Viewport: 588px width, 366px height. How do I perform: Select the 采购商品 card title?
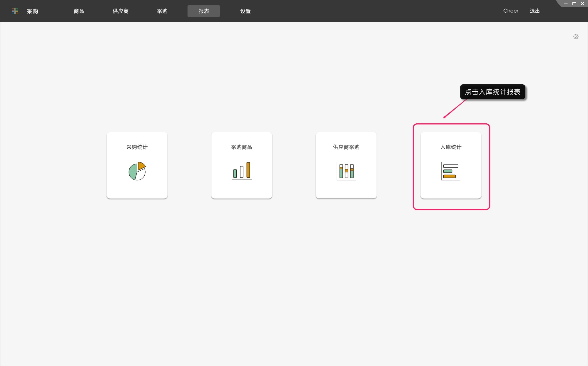click(242, 147)
